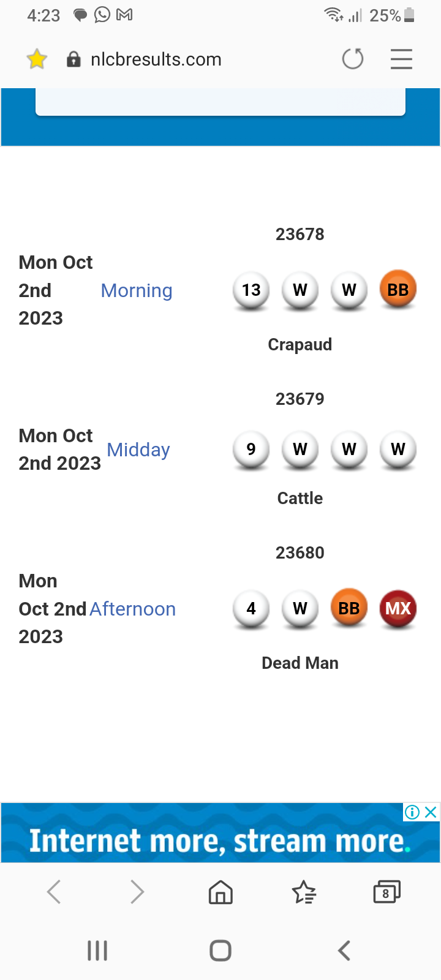Open bookmarks list star icon
The image size is (441, 980).
click(x=304, y=892)
